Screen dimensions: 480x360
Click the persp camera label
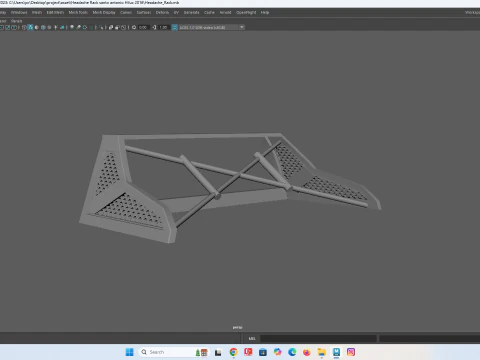pyautogui.click(x=237, y=327)
